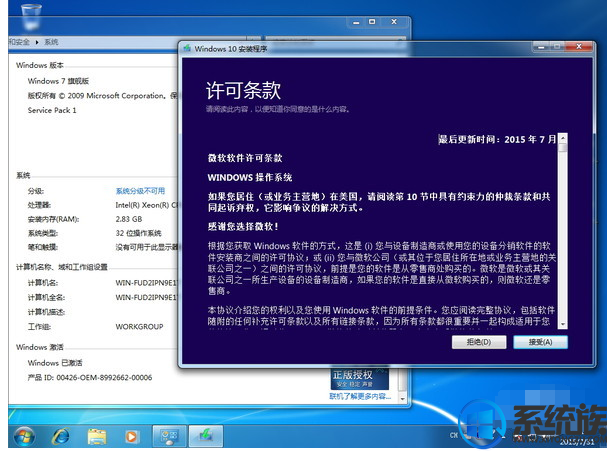Click the 感谢您选择微软! line
607x452 pixels.
point(243,226)
